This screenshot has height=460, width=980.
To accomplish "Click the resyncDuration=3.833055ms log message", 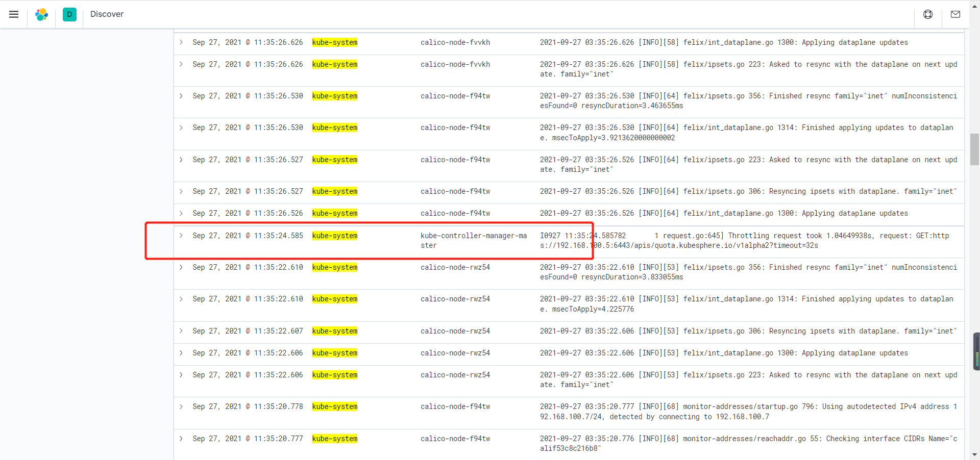I will coord(748,272).
